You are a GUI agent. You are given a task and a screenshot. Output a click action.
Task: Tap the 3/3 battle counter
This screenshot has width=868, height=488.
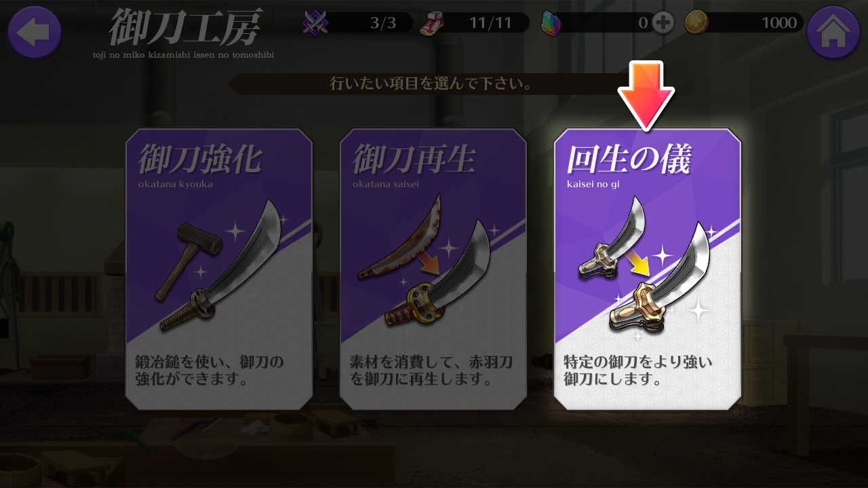(383, 23)
